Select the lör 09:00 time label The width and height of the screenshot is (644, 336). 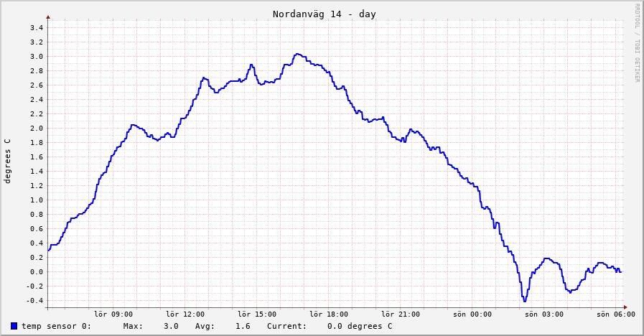(x=113, y=314)
